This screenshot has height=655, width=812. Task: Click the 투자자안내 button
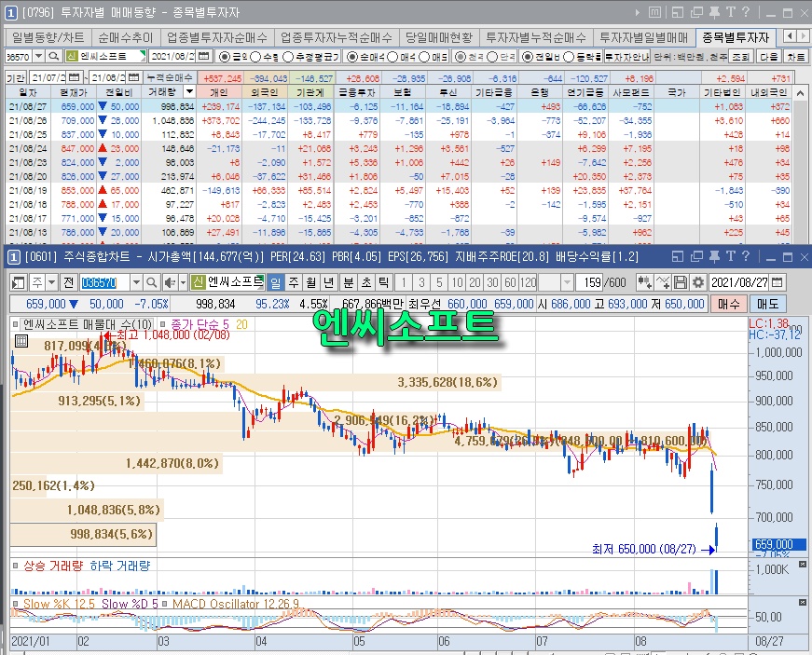pyautogui.click(x=627, y=57)
